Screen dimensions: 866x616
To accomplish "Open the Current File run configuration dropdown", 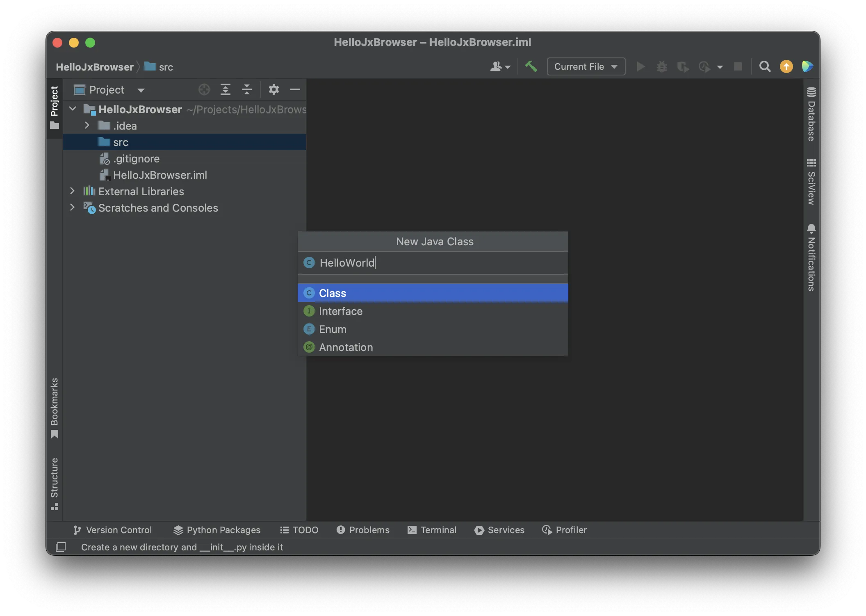I will click(586, 66).
